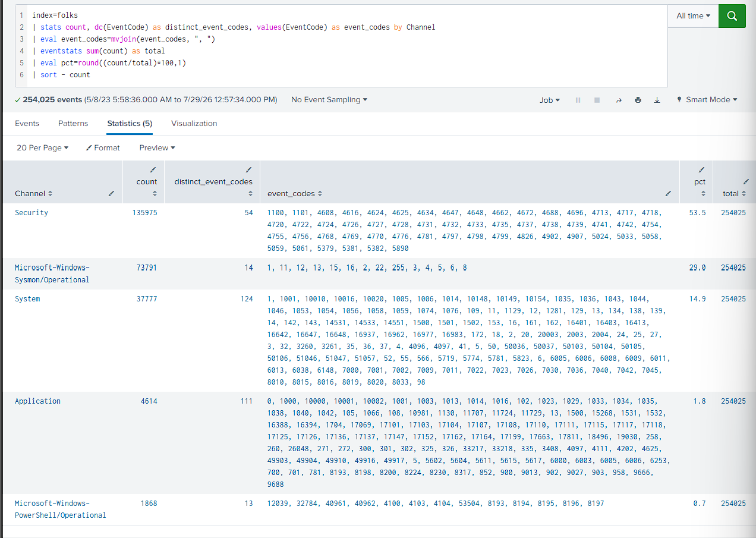Open the Preview dropdown
The width and height of the screenshot is (756, 538).
157,147
